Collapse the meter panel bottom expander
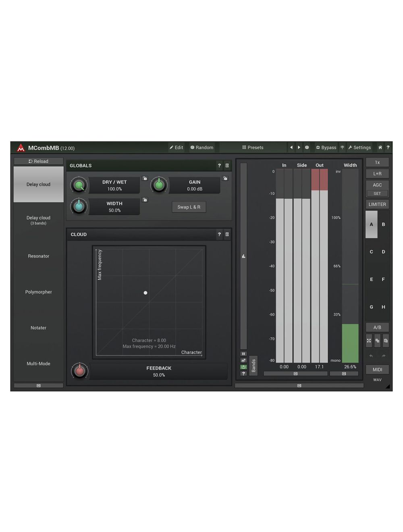 pos(299,386)
